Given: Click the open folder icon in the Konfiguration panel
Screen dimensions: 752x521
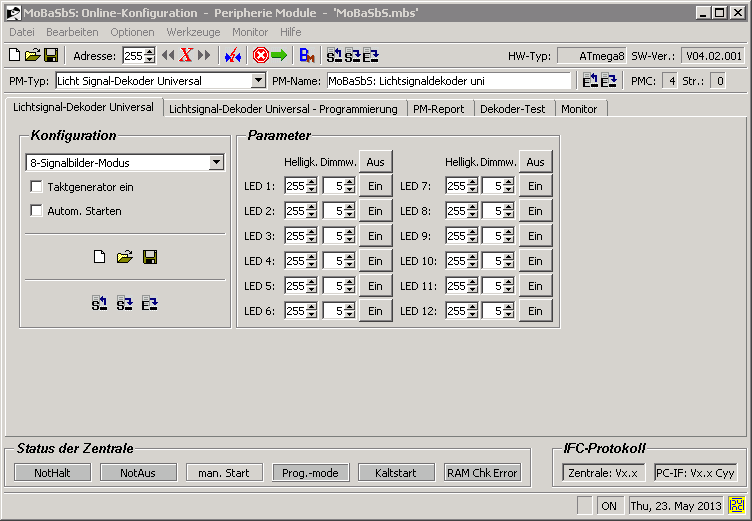Looking at the screenshot, I should [124, 257].
